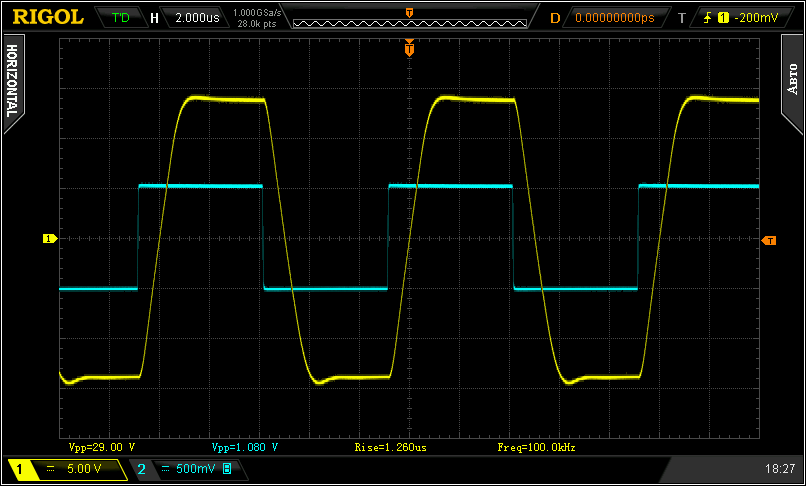Click the channel 2 bandwidth limit icon
Image resolution: width=806 pixels, height=486 pixels.
(x=228, y=469)
